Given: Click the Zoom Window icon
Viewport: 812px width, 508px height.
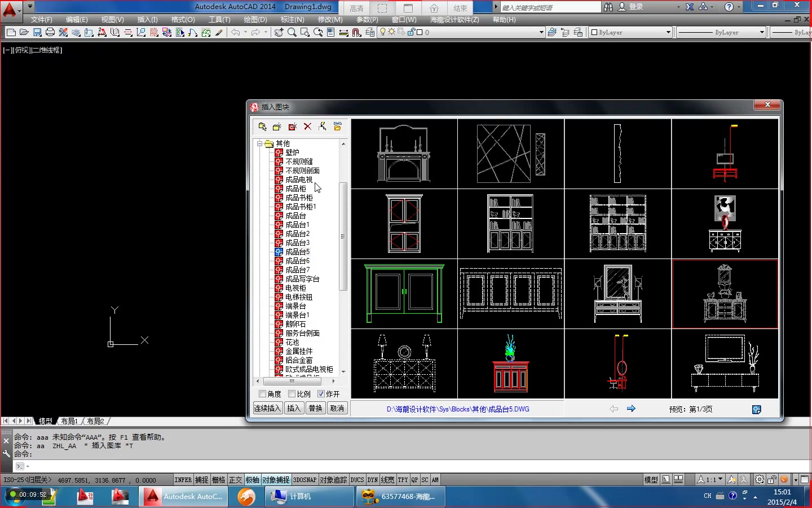Looking at the screenshot, I should pyautogui.click(x=305, y=32).
